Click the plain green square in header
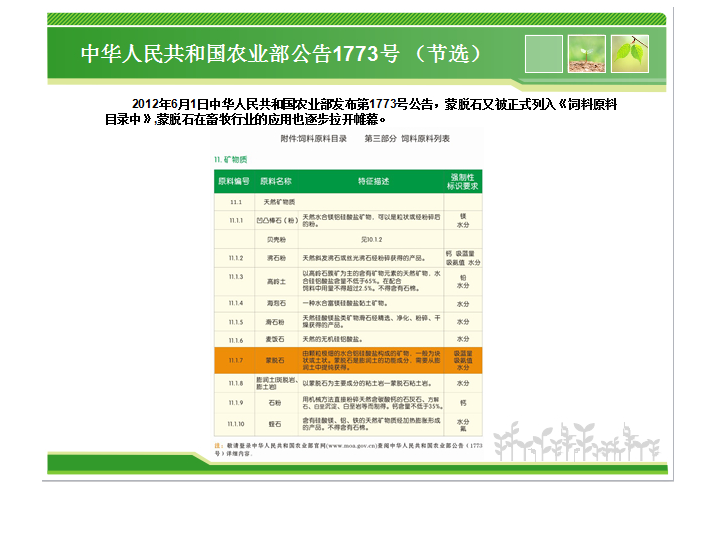 point(542,53)
